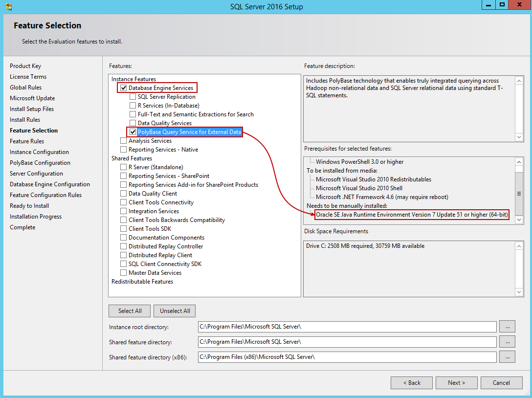Open License Terms step in sidebar
This screenshot has width=532, height=398.
pos(28,77)
